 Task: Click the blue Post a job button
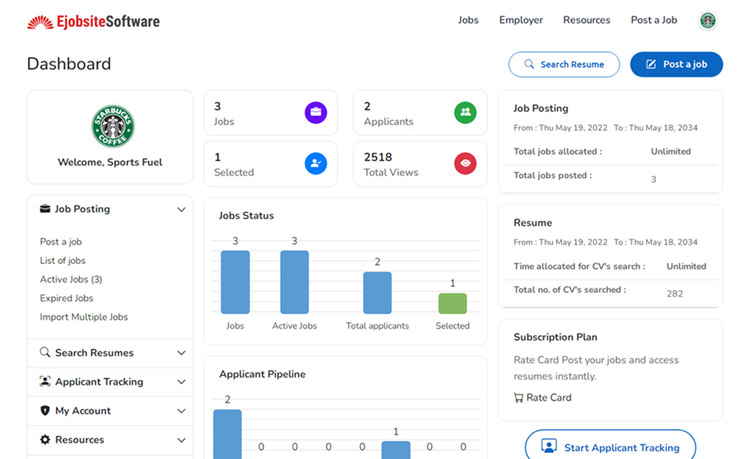[x=676, y=65]
